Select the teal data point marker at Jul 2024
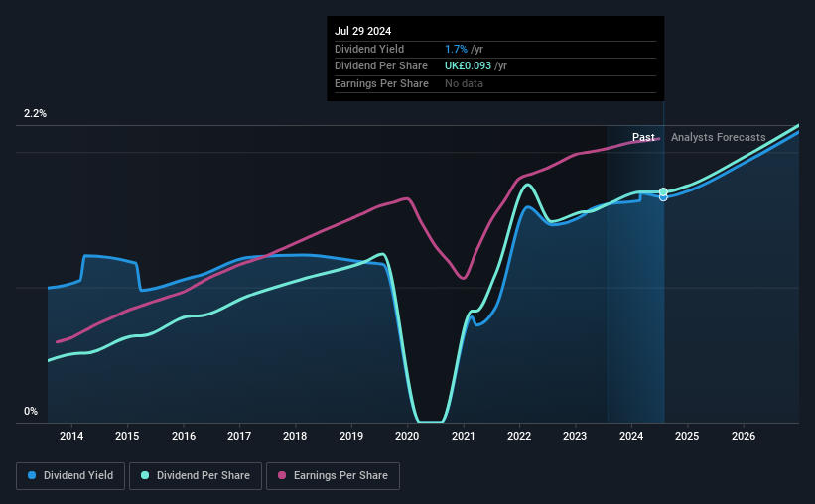This screenshot has height=504, width=815. (x=663, y=191)
